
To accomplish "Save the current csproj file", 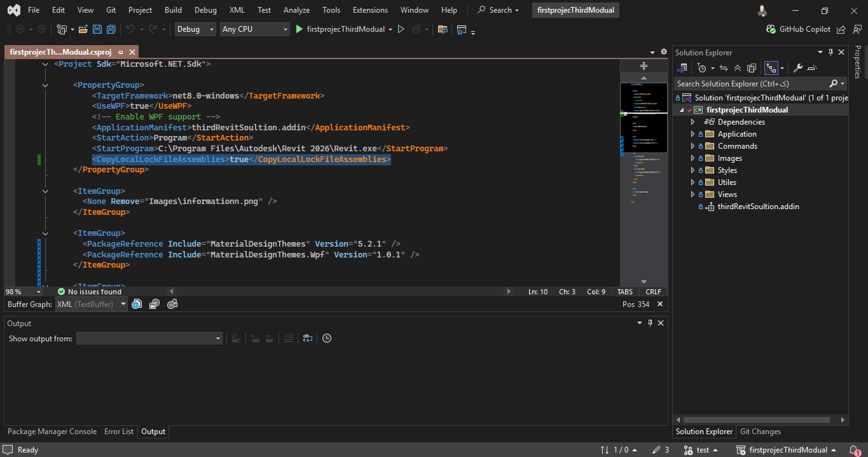I will click(97, 29).
